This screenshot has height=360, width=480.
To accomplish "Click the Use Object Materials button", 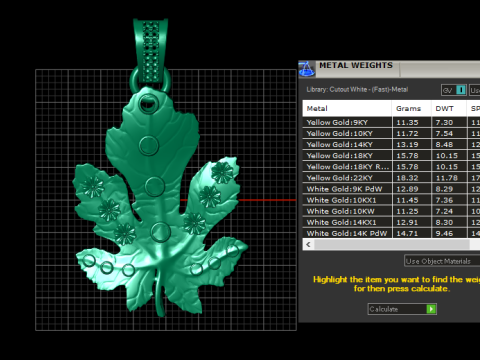I will [x=442, y=261].
